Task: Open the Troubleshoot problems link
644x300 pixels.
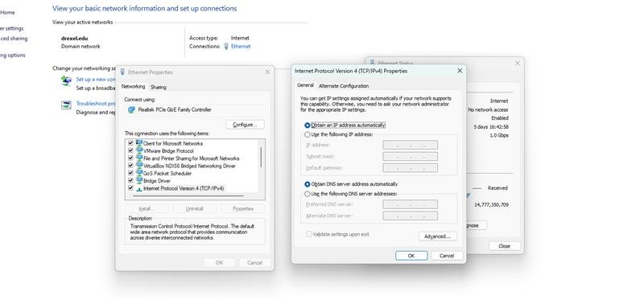Action: (96, 104)
